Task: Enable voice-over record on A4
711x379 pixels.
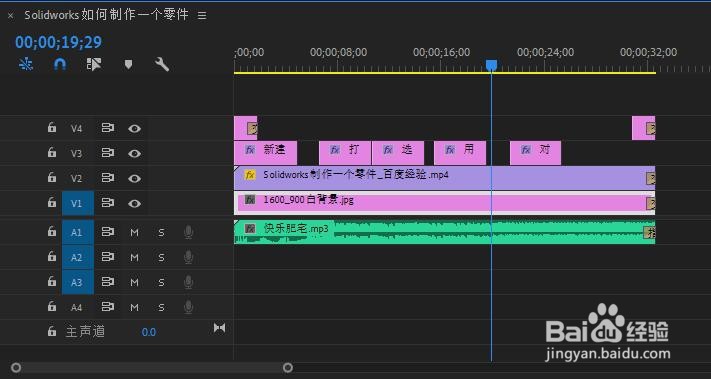Action: pyautogui.click(x=188, y=307)
